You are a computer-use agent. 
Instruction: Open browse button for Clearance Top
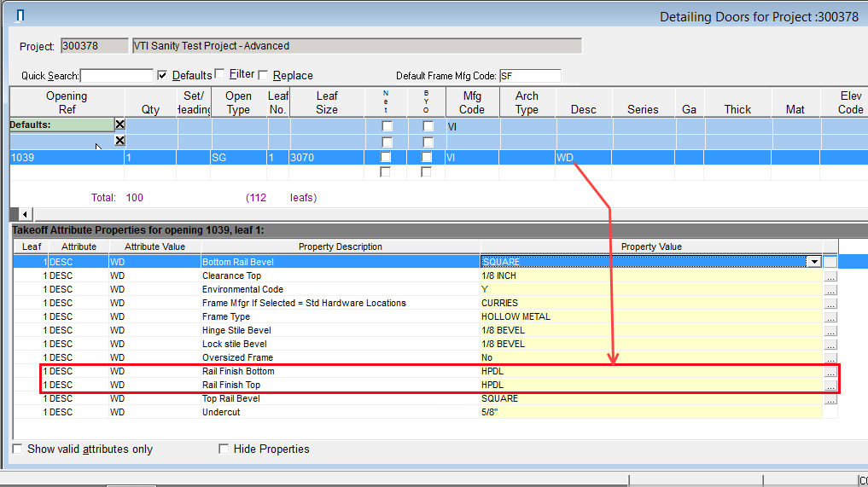(x=830, y=276)
